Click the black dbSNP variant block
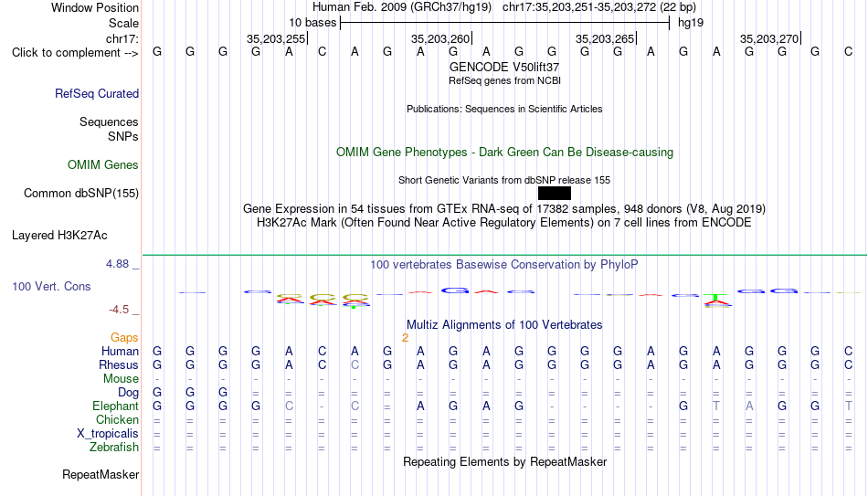Viewport: 868px width, 496px height. point(554,194)
